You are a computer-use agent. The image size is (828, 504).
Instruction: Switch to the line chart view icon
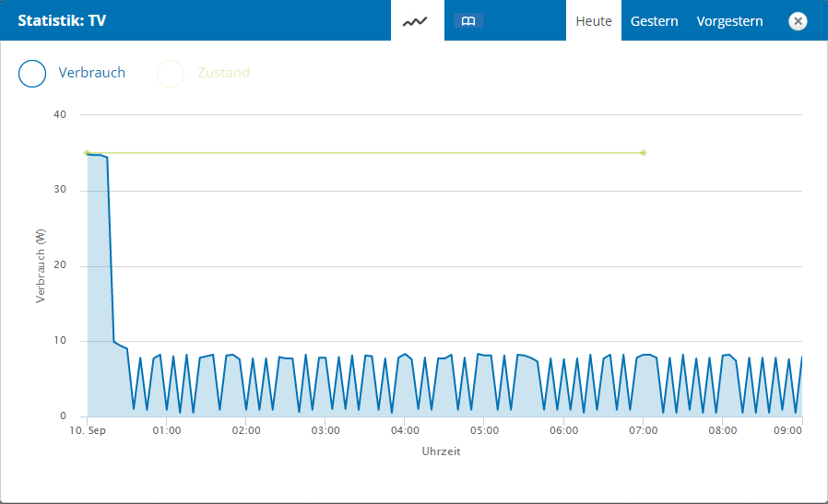(x=416, y=20)
